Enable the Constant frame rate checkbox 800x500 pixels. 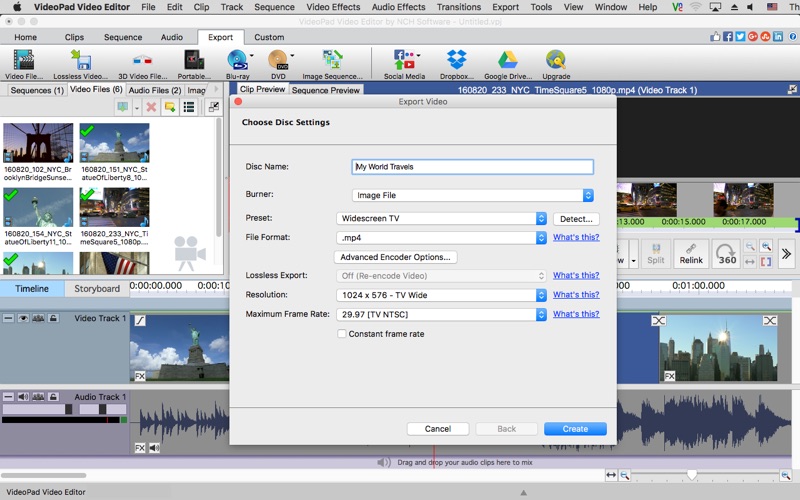[342, 334]
